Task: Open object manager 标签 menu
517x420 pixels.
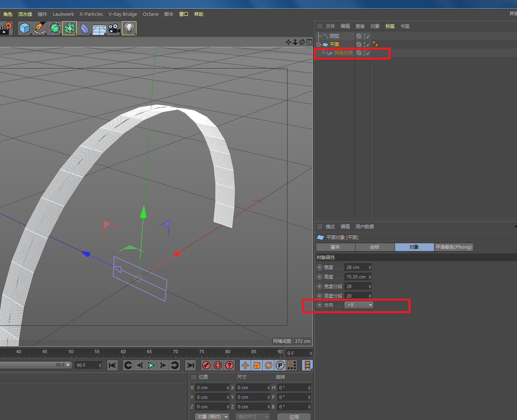Action: tap(390, 26)
